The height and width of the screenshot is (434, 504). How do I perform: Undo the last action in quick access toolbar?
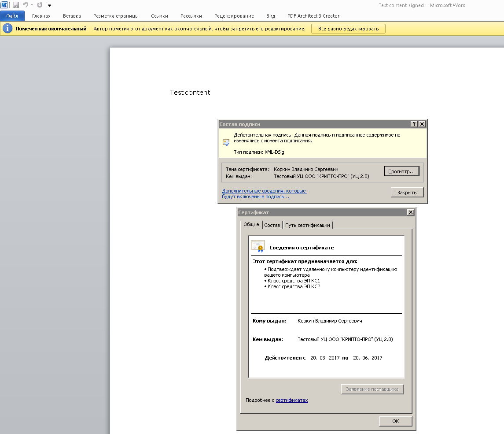click(x=26, y=5)
